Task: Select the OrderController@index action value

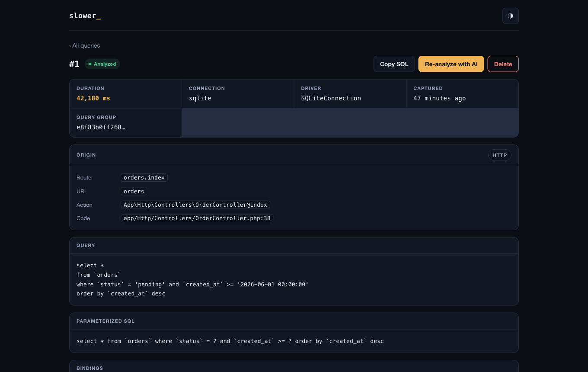Action: (195, 205)
